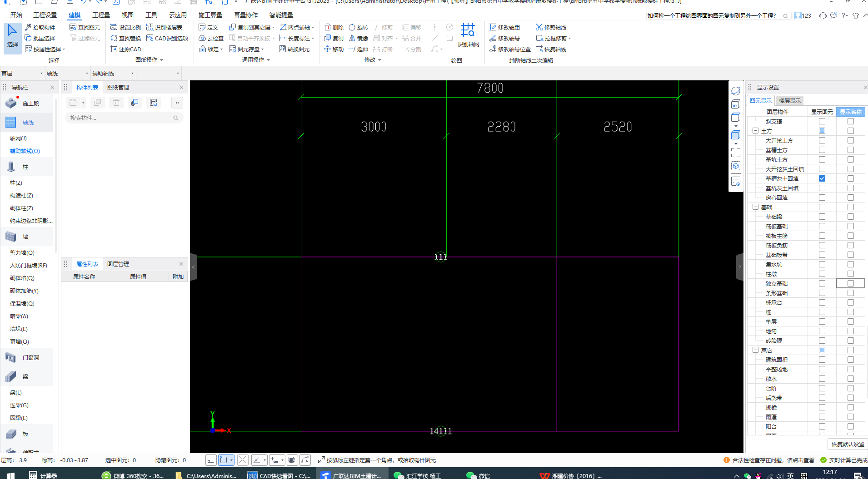Collapse the 土方 tree group
This screenshot has height=479, width=868.
[x=755, y=131]
